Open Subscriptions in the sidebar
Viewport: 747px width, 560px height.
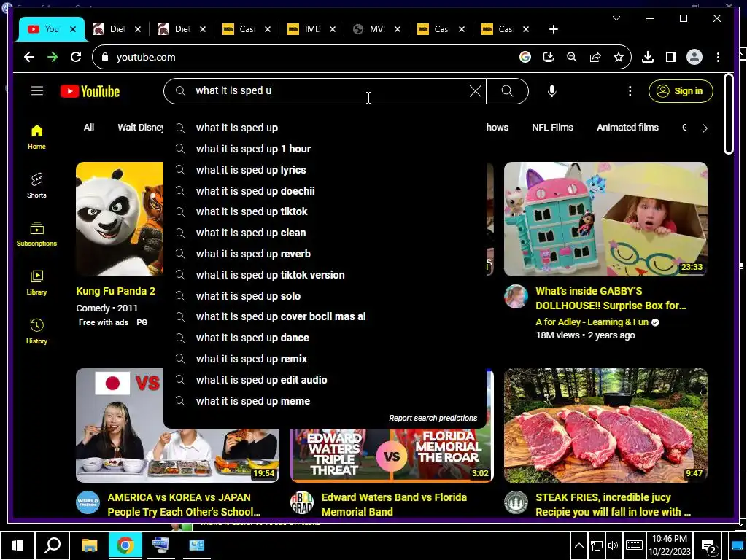point(36,234)
